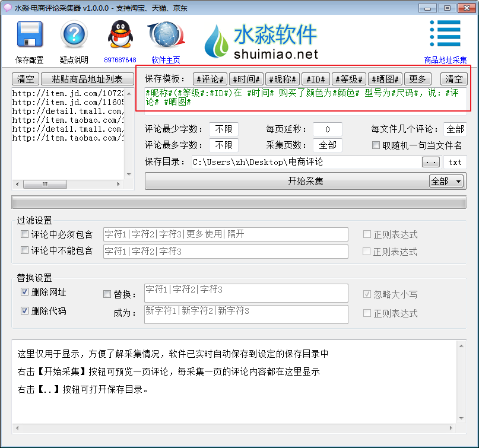Click the log display text area
The image size is (479, 448).
pyautogui.click(x=234, y=382)
